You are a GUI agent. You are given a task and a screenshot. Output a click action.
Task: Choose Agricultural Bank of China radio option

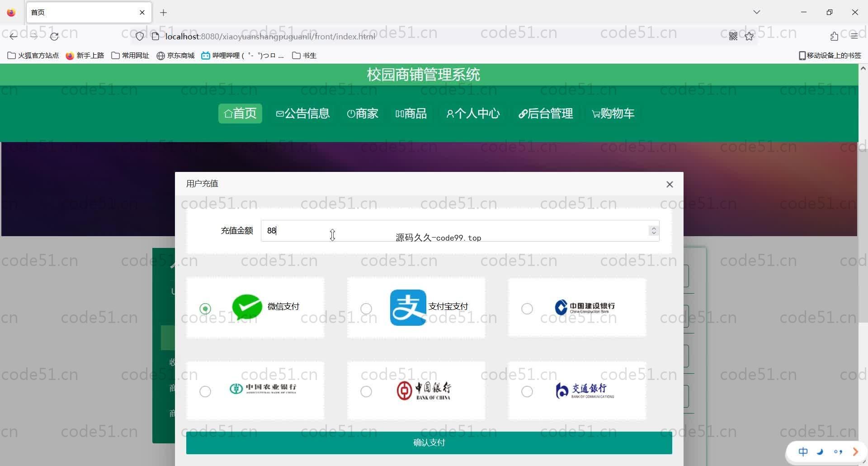[205, 391]
